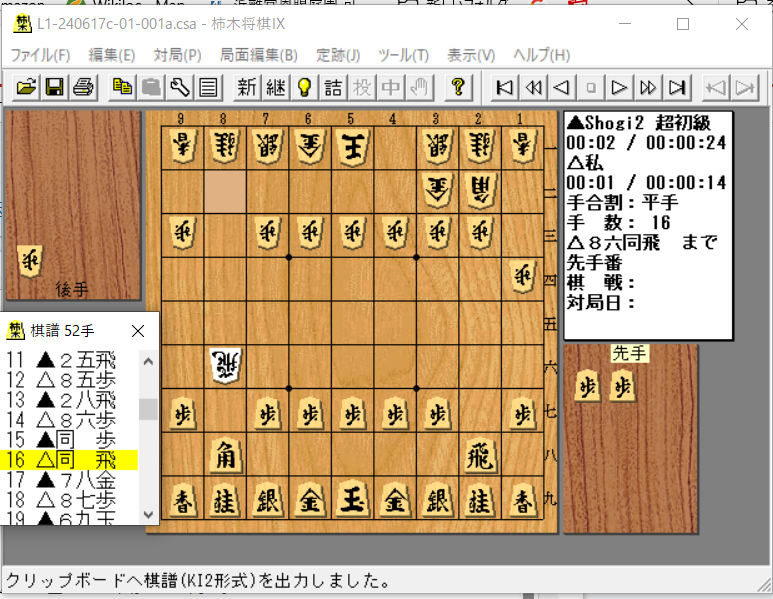Click the printer icon in toolbar
This screenshot has width=773, height=599.
pos(82,87)
